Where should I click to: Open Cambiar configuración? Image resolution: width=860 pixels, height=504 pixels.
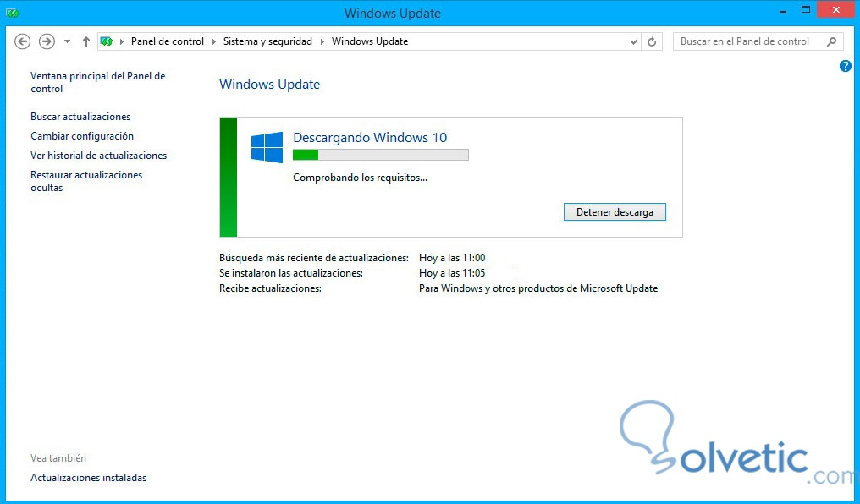pyautogui.click(x=82, y=136)
